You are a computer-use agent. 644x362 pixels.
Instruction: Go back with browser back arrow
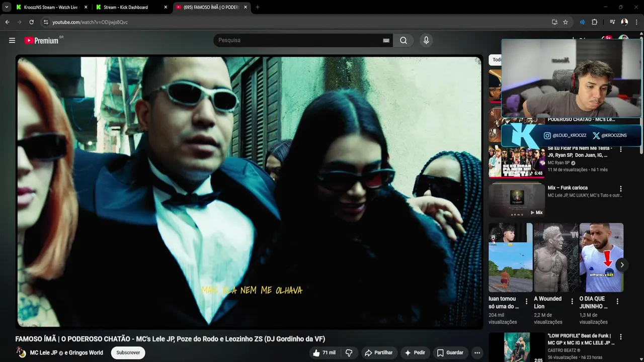[7, 22]
